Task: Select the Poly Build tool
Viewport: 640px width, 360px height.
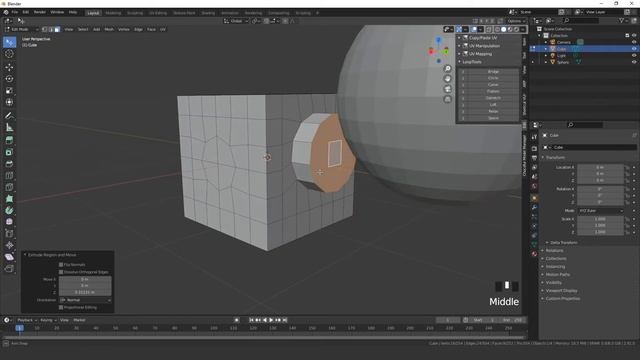Action: point(9,199)
